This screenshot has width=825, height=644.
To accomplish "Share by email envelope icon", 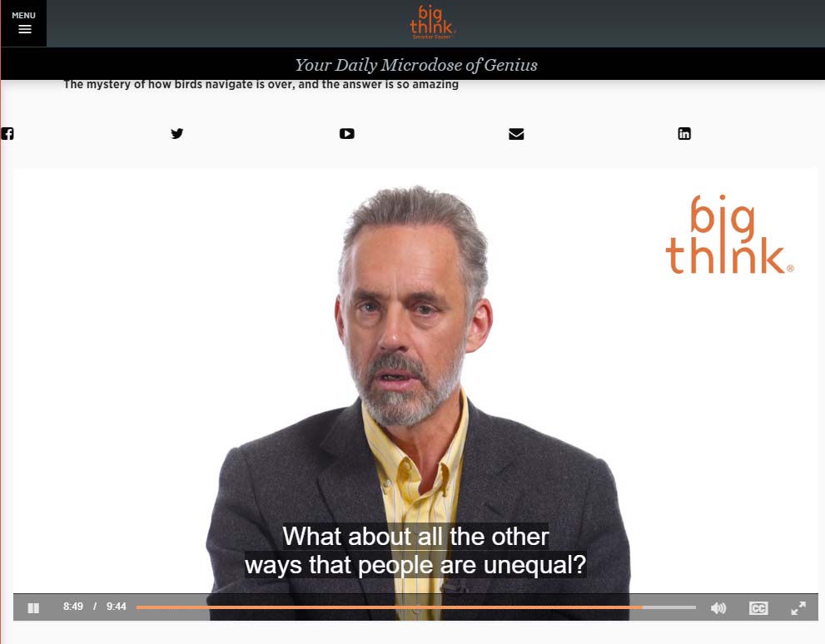I will (516, 134).
